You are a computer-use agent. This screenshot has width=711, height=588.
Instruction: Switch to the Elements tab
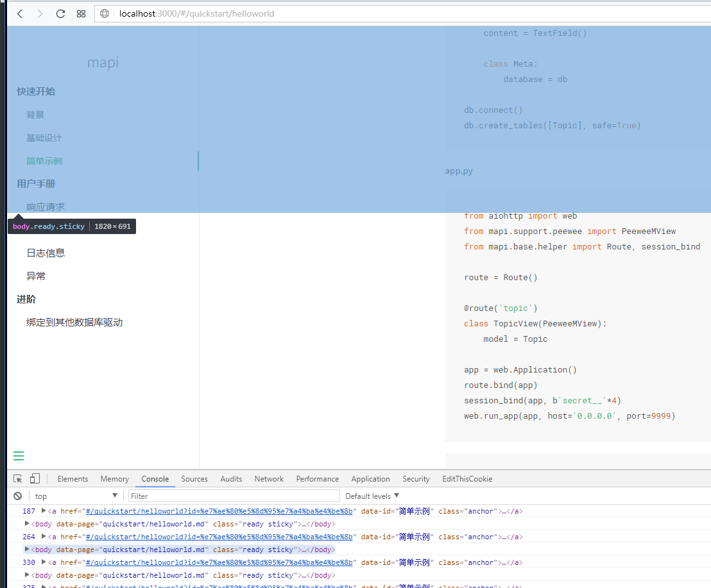click(x=73, y=479)
